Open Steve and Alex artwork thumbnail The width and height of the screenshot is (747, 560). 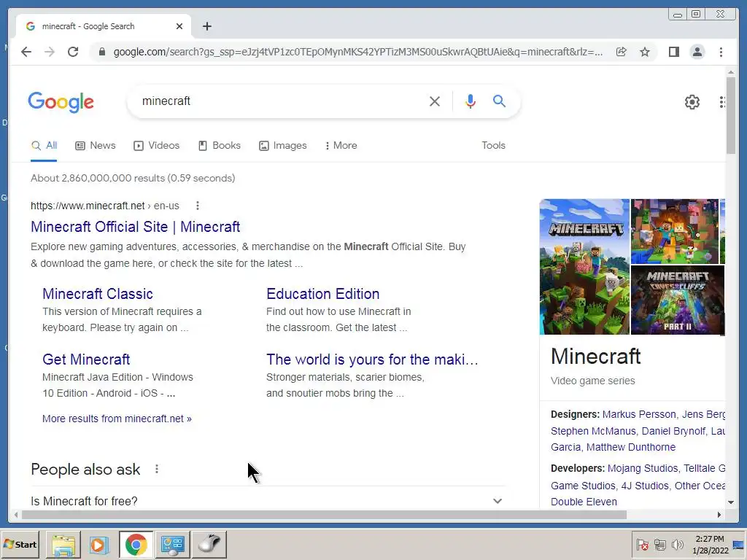[x=675, y=231]
